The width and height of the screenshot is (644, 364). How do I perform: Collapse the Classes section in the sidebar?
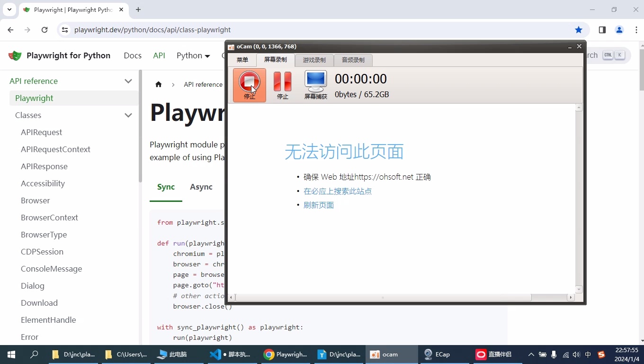(x=128, y=115)
